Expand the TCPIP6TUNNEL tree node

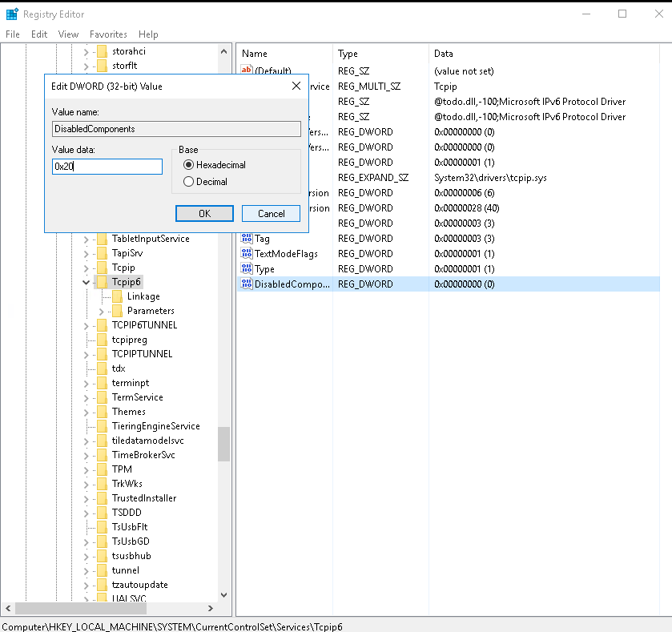click(x=87, y=325)
